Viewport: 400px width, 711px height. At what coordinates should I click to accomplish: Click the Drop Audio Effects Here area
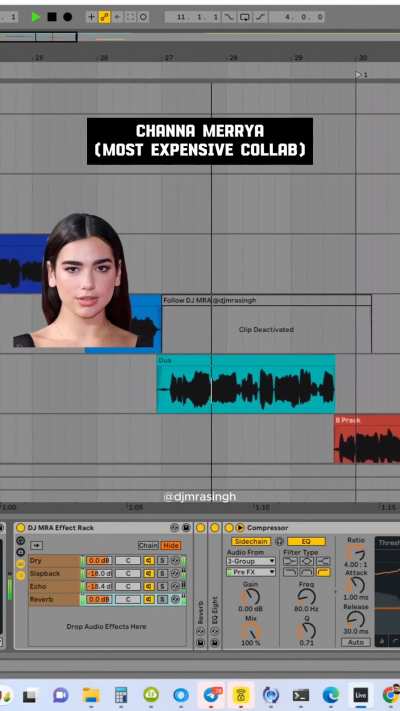point(106,627)
